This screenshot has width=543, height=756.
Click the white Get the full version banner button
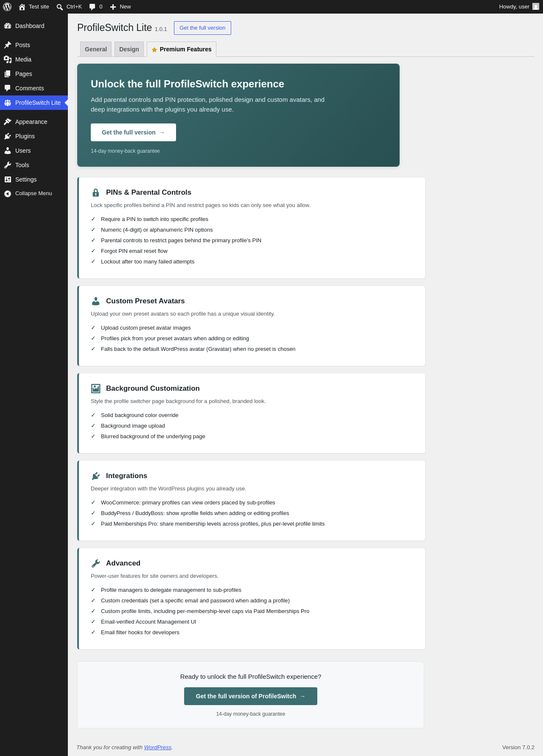pos(133,132)
